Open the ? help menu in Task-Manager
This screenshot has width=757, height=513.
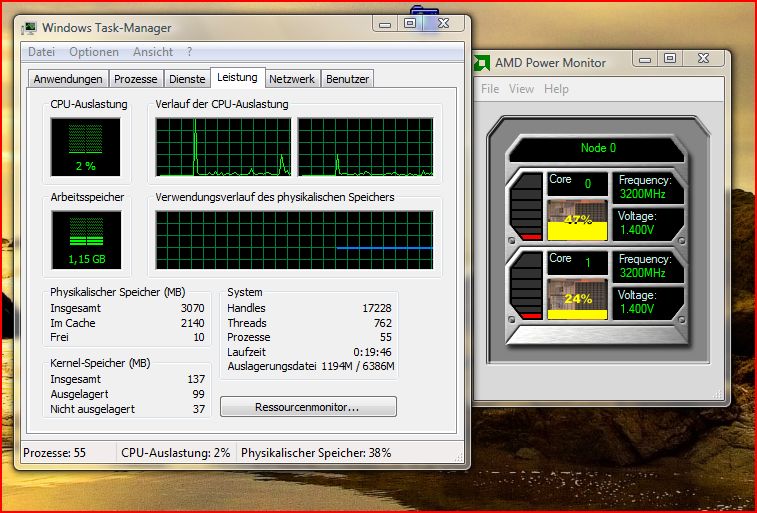(189, 52)
